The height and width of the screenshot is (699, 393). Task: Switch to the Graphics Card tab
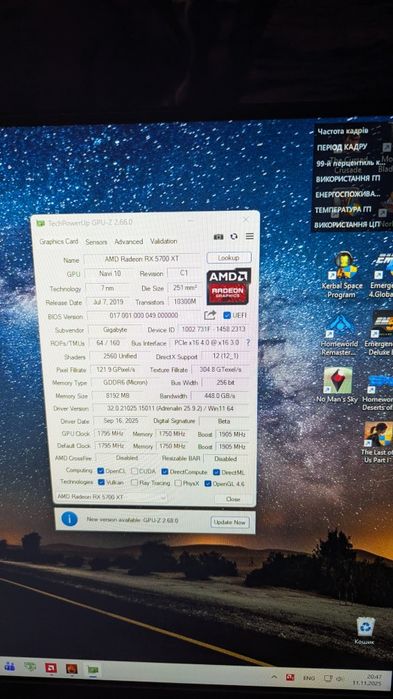click(x=59, y=241)
